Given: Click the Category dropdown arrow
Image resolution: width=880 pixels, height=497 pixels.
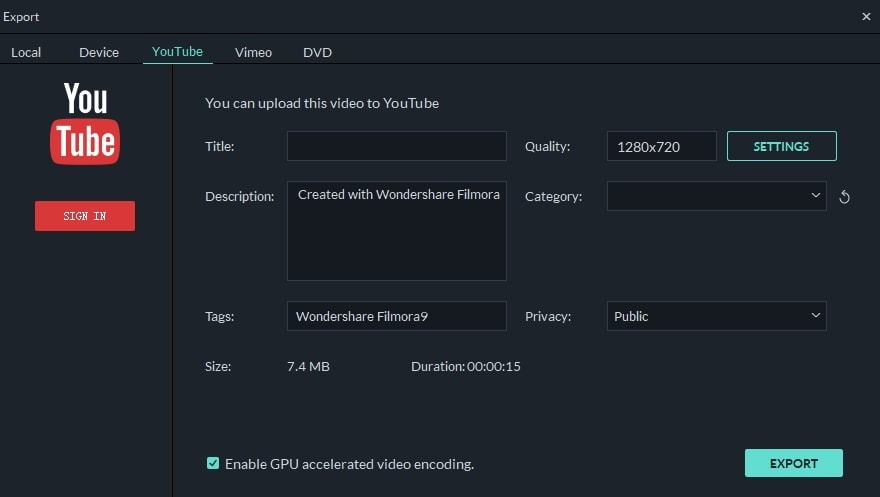Looking at the screenshot, I should pos(816,196).
